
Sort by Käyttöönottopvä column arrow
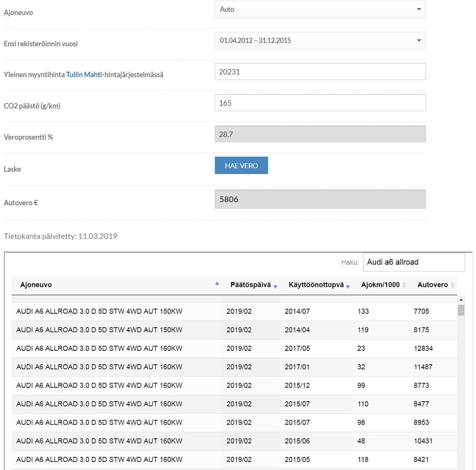(348, 286)
